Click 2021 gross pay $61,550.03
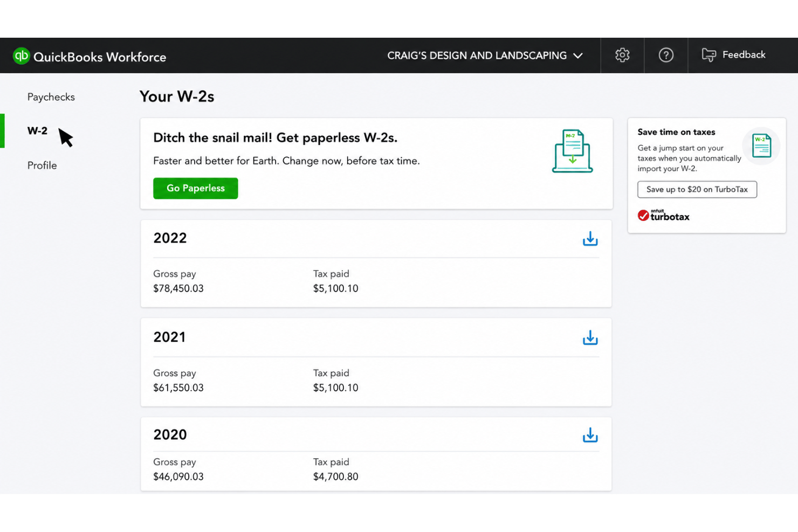This screenshot has width=798, height=532. click(x=178, y=388)
